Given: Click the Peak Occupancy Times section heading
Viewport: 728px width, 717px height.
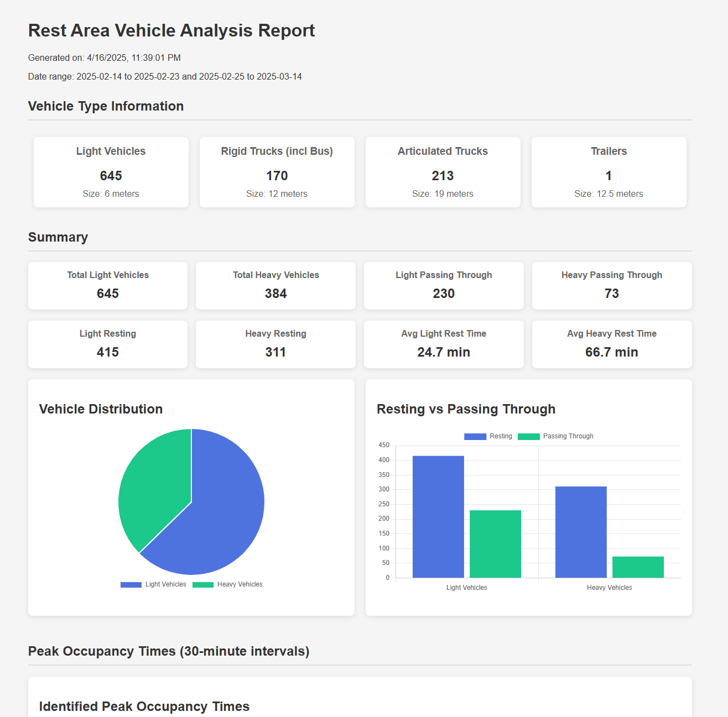Looking at the screenshot, I should (169, 651).
